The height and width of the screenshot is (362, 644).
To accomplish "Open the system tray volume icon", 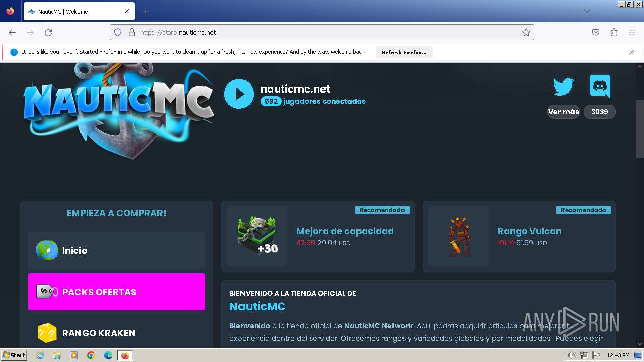I will coord(572,355).
